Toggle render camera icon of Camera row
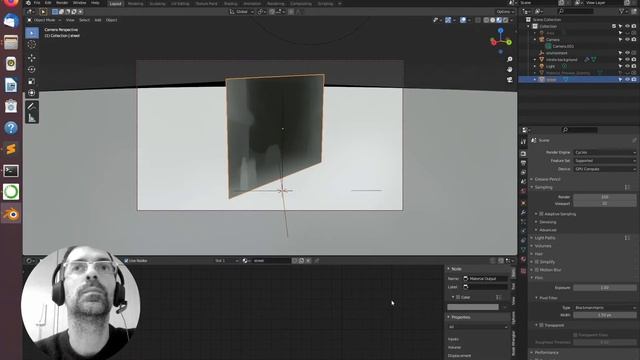This screenshot has width=640, height=360. click(x=634, y=40)
